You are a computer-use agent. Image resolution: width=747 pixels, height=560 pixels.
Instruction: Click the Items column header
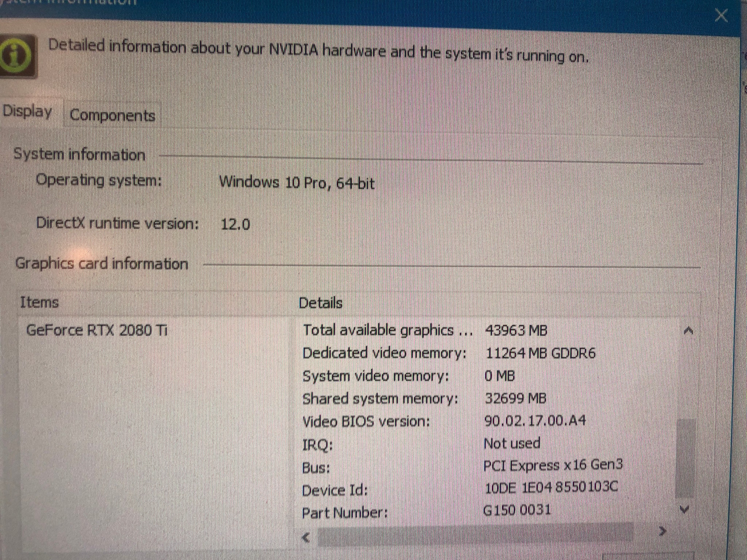(39, 302)
